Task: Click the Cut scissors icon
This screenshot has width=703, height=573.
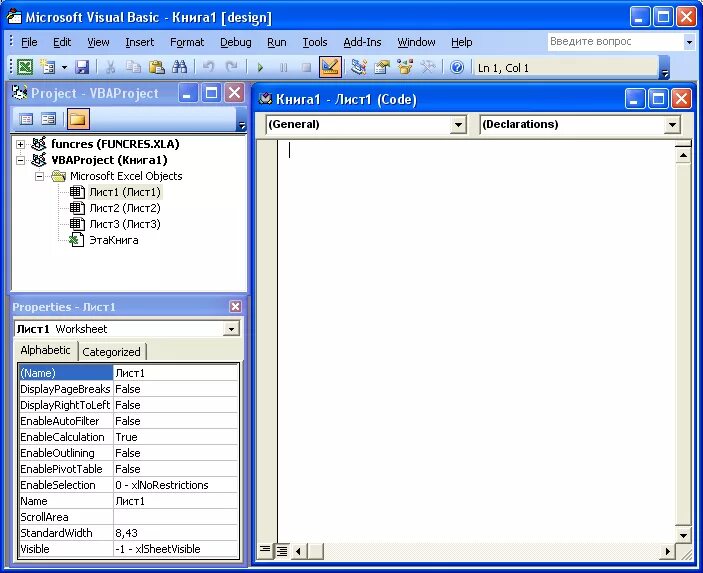Action: 110,67
